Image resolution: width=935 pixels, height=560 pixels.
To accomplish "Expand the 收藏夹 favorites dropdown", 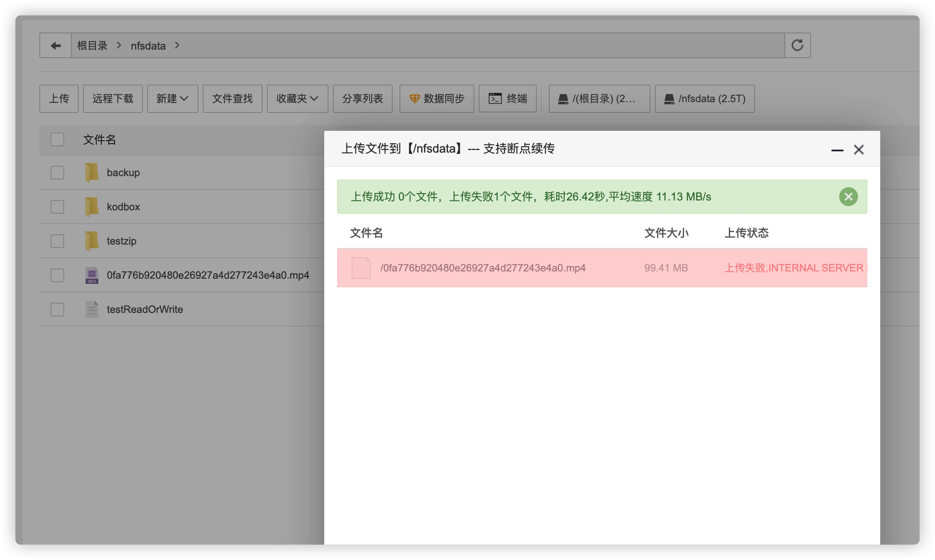I will (297, 99).
